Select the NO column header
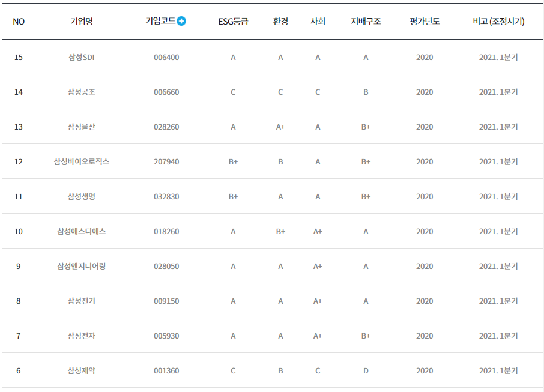 click(19, 22)
